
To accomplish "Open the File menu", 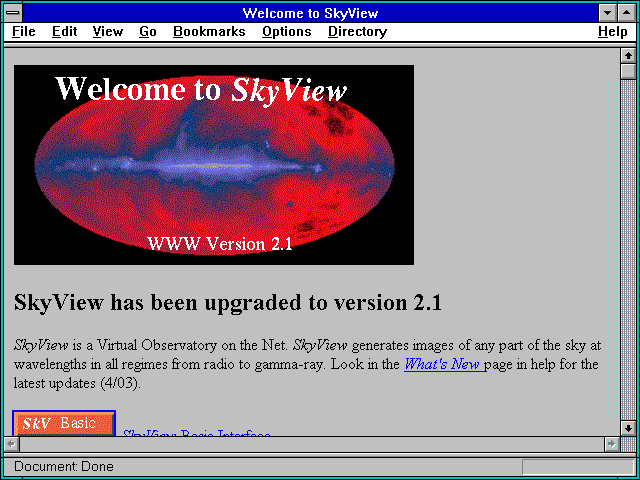I will [x=24, y=32].
